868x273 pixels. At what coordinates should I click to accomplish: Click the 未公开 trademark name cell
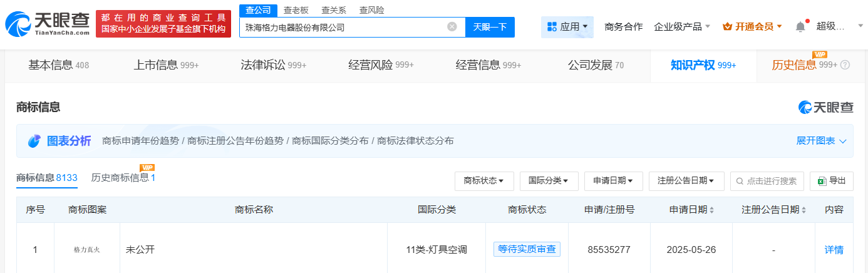click(x=140, y=250)
